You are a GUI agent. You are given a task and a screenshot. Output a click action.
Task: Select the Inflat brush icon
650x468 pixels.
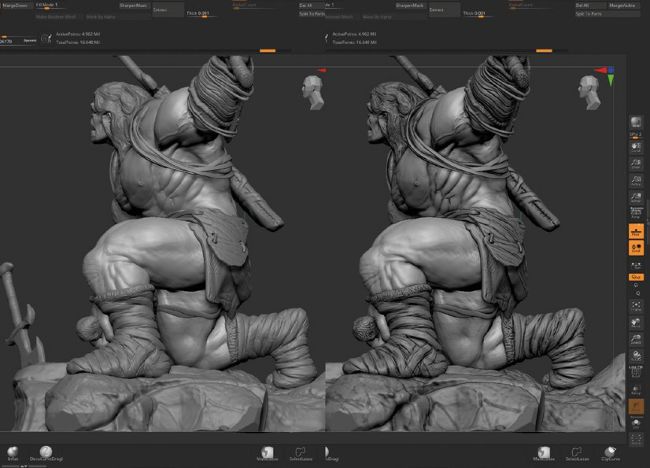pyautogui.click(x=13, y=452)
